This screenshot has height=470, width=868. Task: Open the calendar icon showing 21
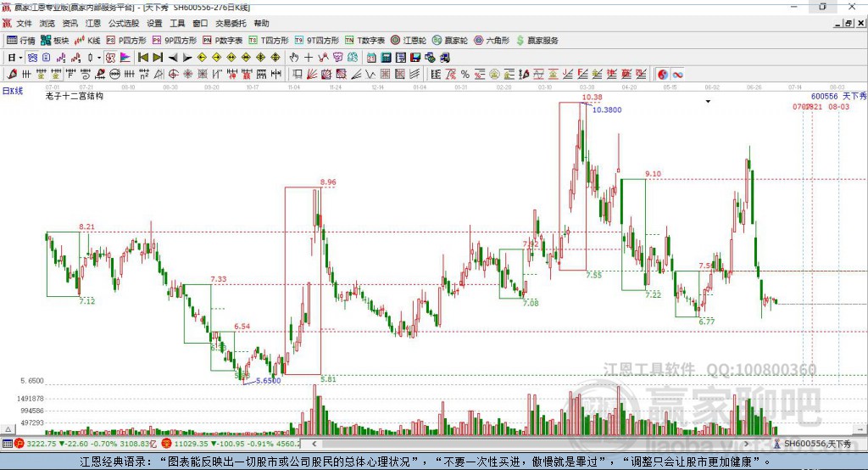[371, 58]
